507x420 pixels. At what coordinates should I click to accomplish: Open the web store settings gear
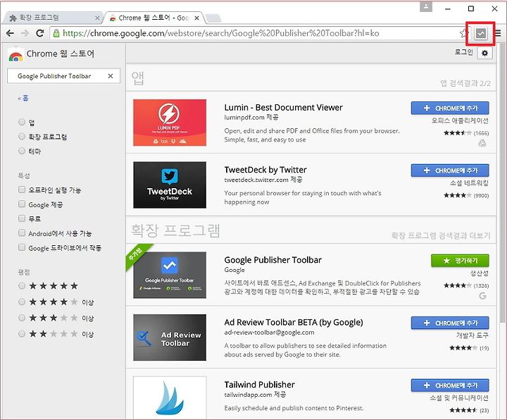click(484, 53)
